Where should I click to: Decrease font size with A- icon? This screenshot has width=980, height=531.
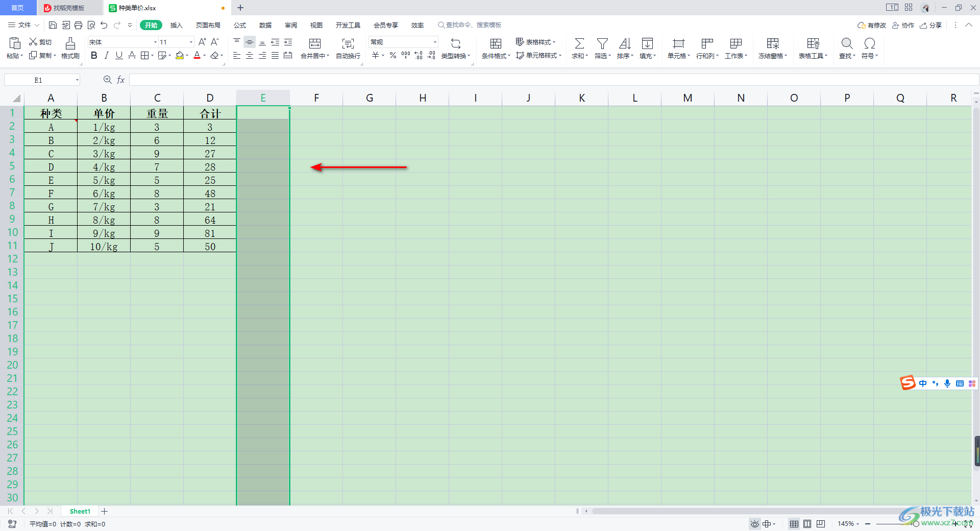[215, 42]
